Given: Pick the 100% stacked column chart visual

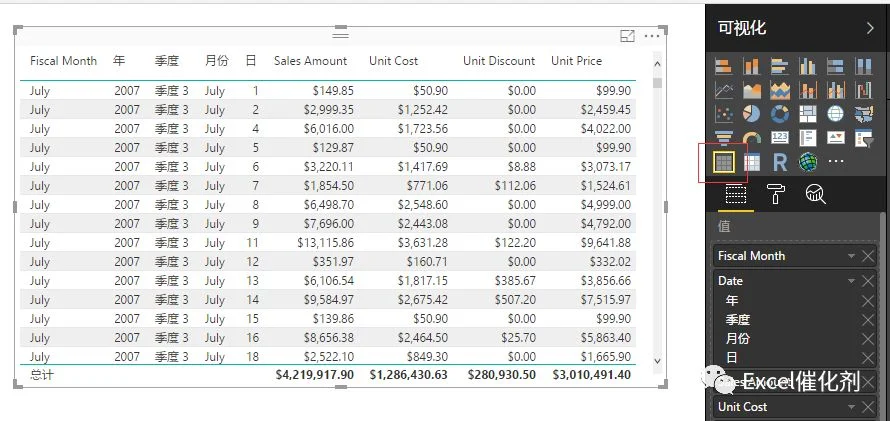Looking at the screenshot, I should click(x=863, y=66).
